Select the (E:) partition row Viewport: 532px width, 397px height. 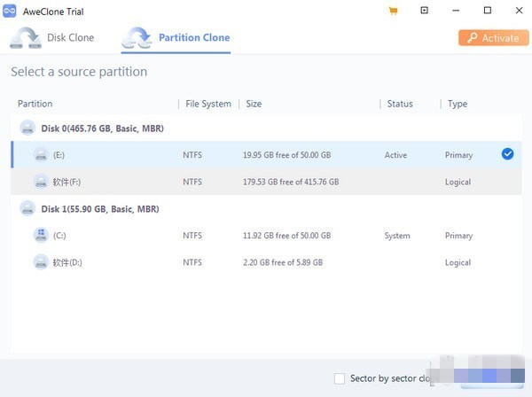click(x=266, y=155)
